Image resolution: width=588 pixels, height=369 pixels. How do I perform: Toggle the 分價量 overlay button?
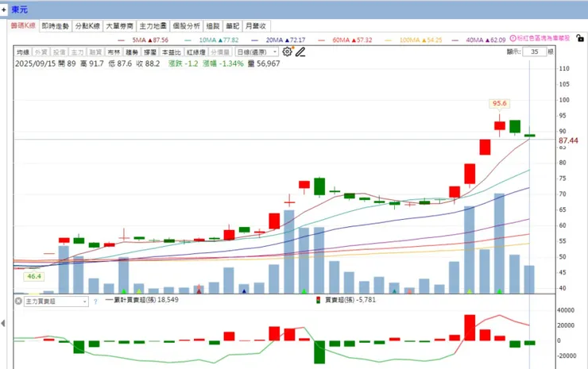pos(220,52)
